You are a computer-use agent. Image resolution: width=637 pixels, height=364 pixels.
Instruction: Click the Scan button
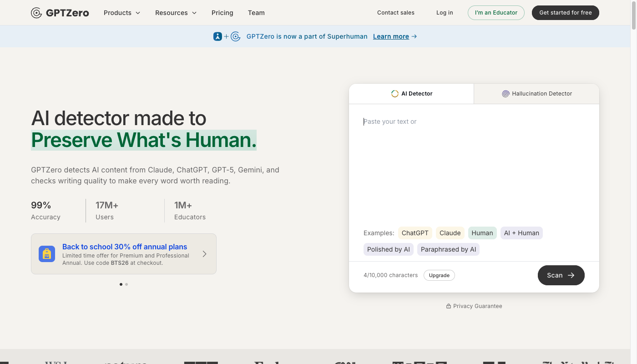coord(561,275)
